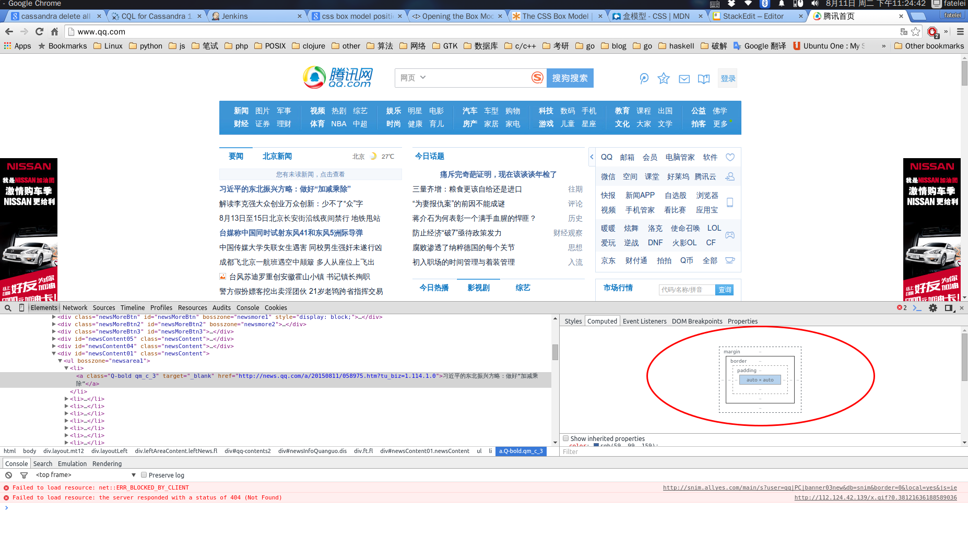Open the Event Listeners sidebar tab
968x560 pixels.
click(x=645, y=321)
